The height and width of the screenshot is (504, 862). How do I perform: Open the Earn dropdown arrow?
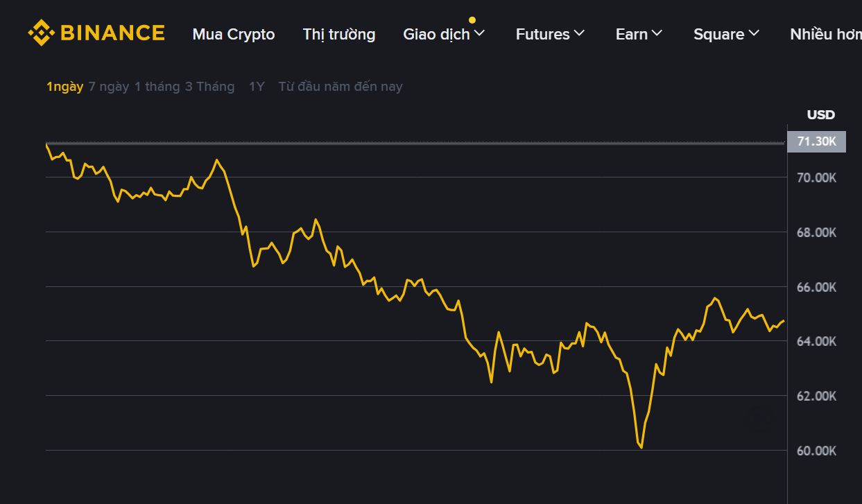tap(657, 33)
